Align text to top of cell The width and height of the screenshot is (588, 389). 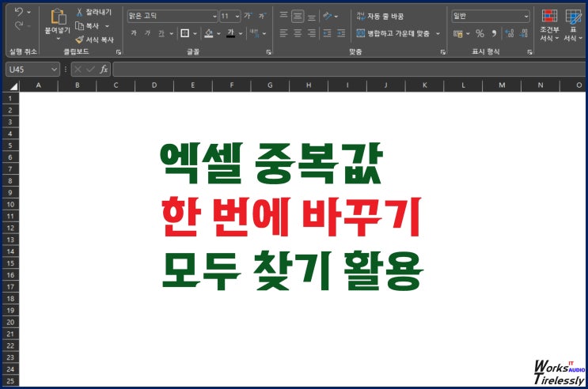click(x=284, y=16)
